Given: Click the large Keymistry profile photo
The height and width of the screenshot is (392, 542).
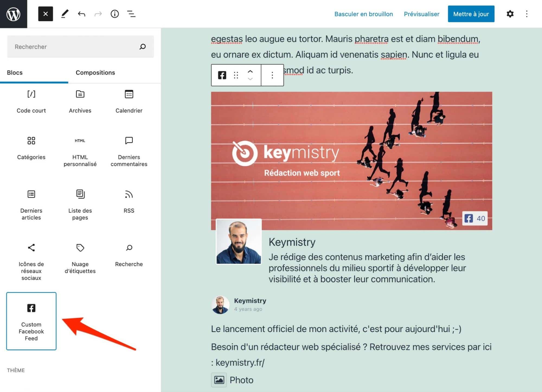Looking at the screenshot, I should click(239, 241).
